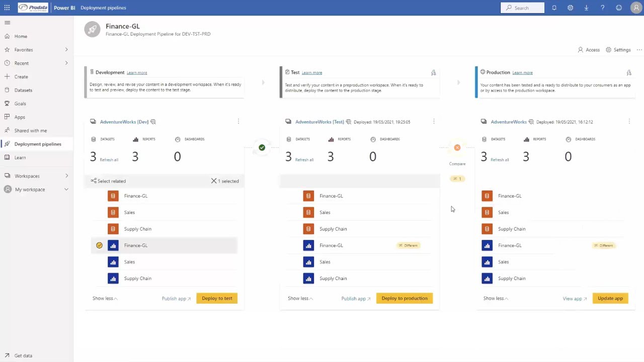644x362 pixels.
Task: Click Publish app in Test stage
Action: [356, 299]
